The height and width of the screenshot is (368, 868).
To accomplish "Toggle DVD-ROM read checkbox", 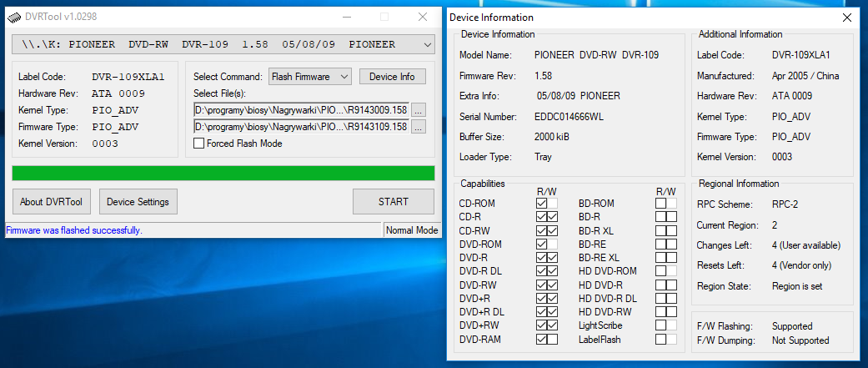I will pyautogui.click(x=541, y=244).
